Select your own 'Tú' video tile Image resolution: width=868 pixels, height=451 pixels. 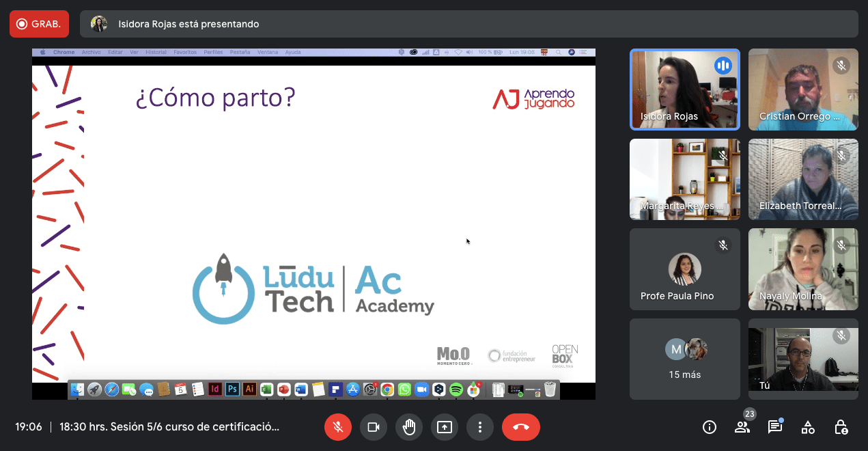(x=803, y=359)
